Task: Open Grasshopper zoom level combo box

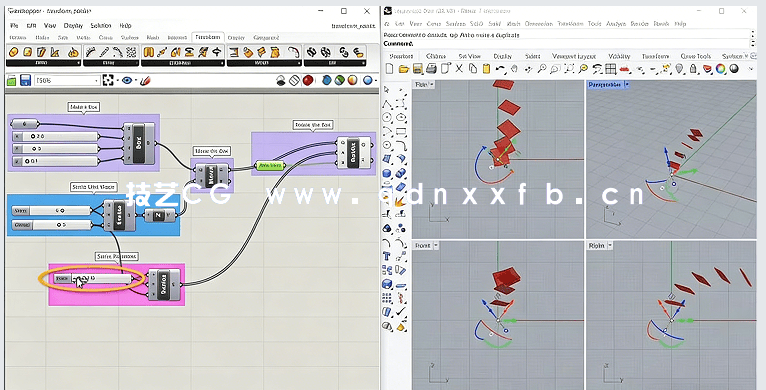Action: coord(67,81)
